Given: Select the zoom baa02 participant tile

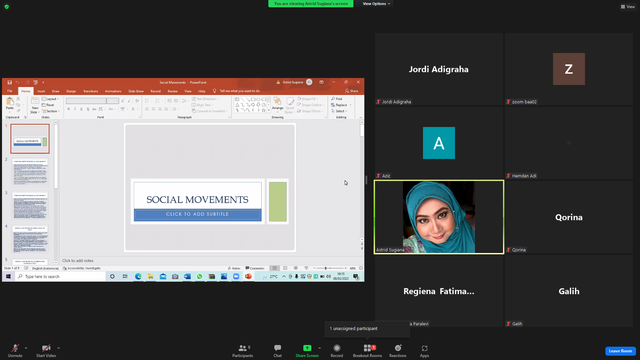Looking at the screenshot, I should (x=569, y=69).
